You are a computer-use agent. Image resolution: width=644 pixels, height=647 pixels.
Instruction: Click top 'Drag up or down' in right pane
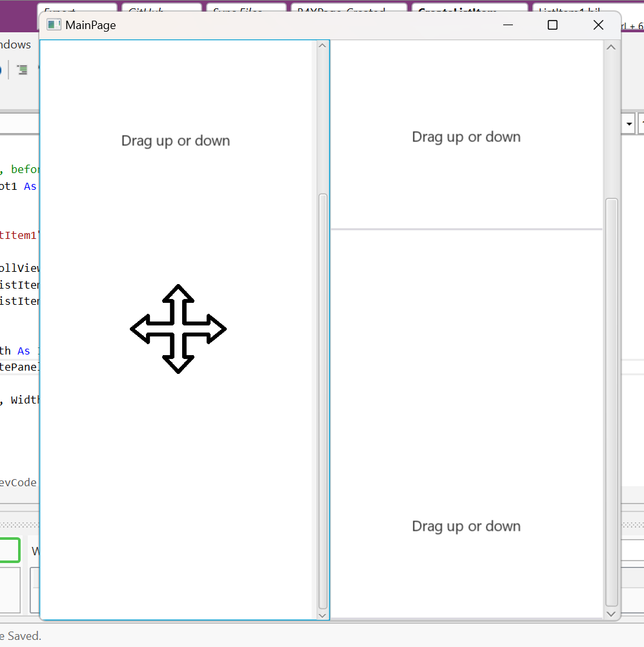(x=466, y=137)
